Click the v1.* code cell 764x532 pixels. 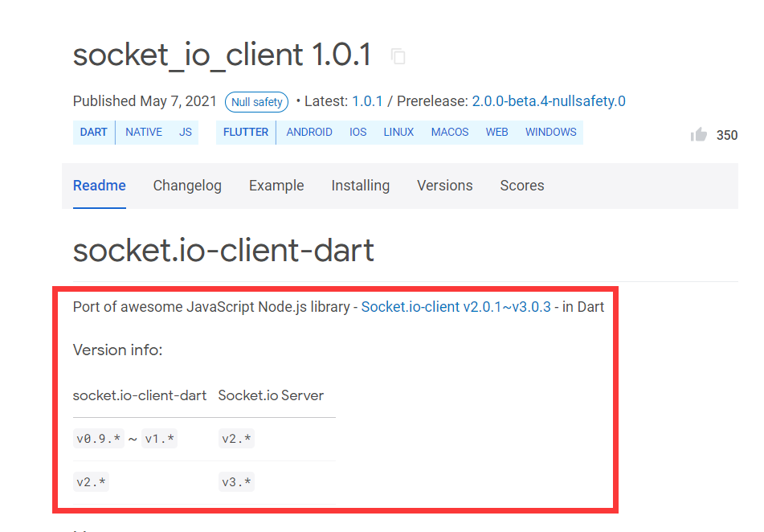(159, 439)
